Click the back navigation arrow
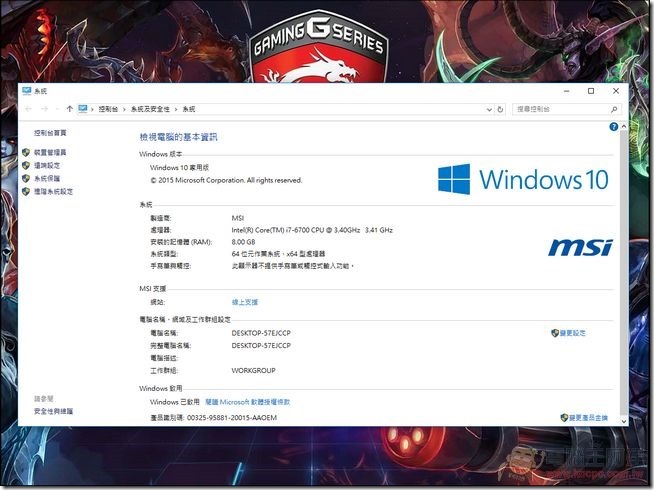 28,109
